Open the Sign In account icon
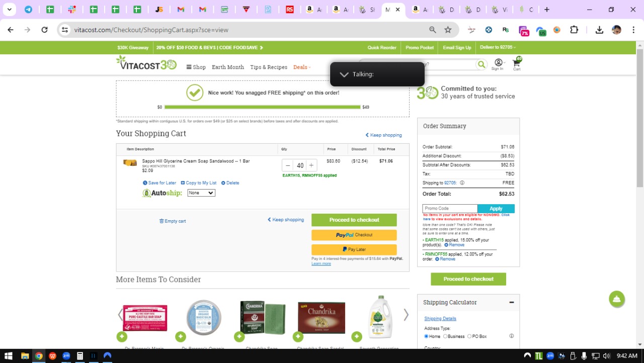Screen dimensions: 644x363 pyautogui.click(x=498, y=64)
